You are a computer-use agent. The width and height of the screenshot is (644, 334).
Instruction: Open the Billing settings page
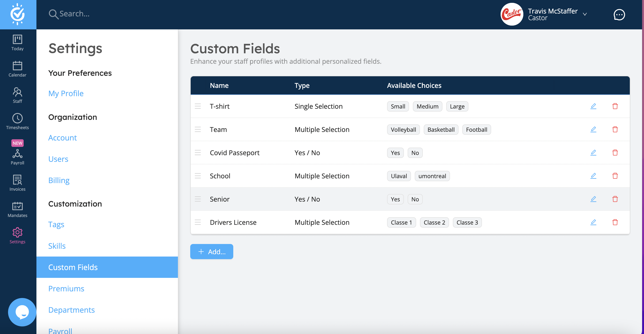59,180
